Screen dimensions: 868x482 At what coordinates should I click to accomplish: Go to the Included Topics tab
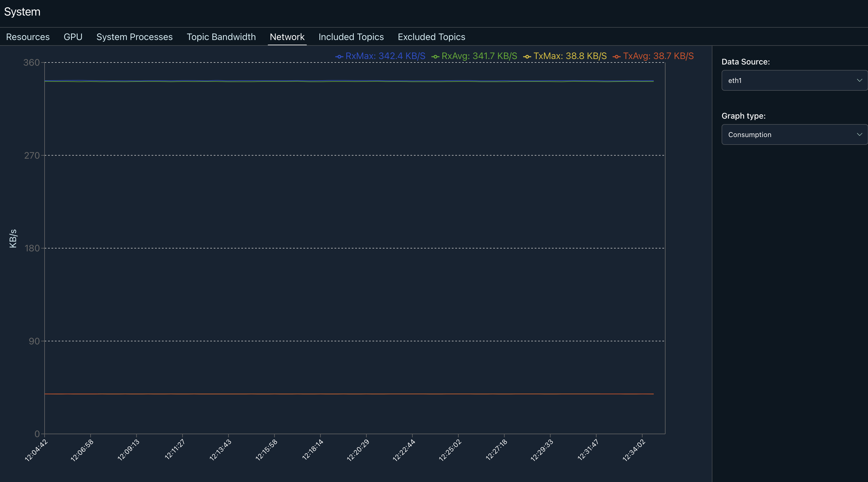pos(351,37)
